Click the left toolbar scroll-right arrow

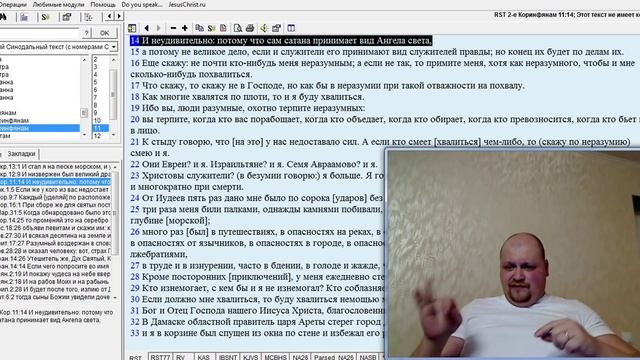pos(119,16)
